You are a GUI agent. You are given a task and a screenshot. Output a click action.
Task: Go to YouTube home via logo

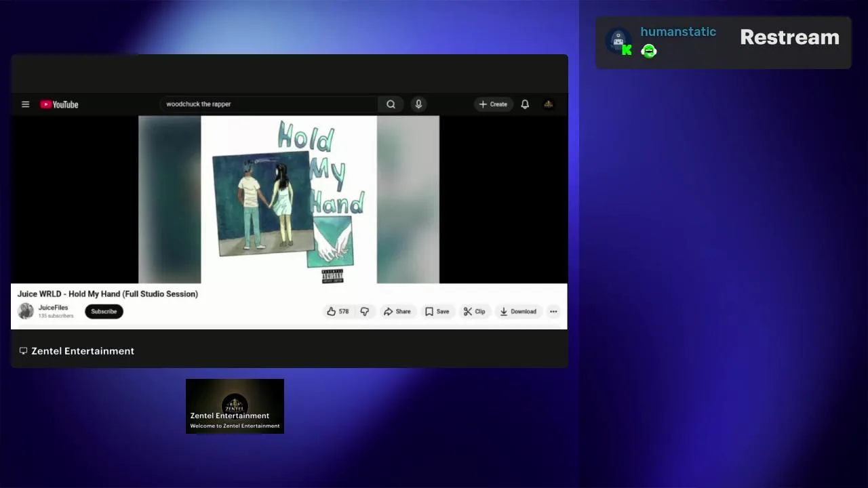click(59, 104)
